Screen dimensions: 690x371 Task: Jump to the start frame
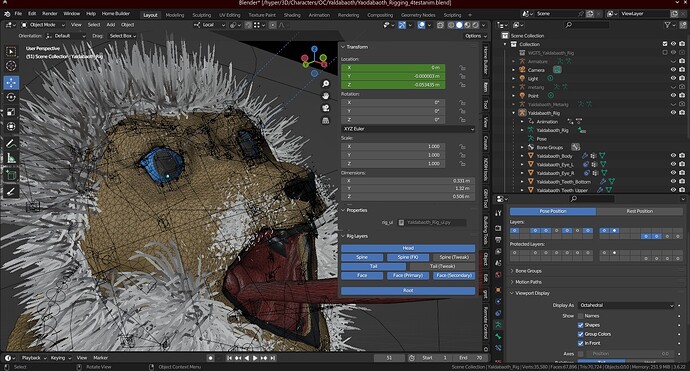[230, 358]
